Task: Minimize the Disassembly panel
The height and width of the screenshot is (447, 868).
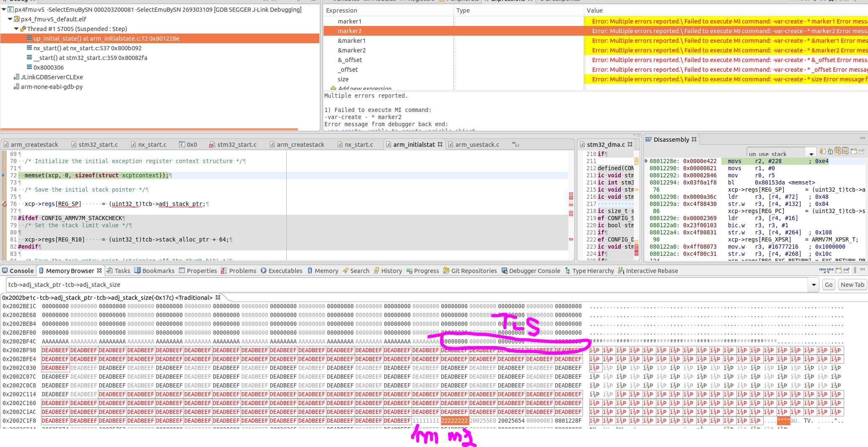Action: coord(862,138)
